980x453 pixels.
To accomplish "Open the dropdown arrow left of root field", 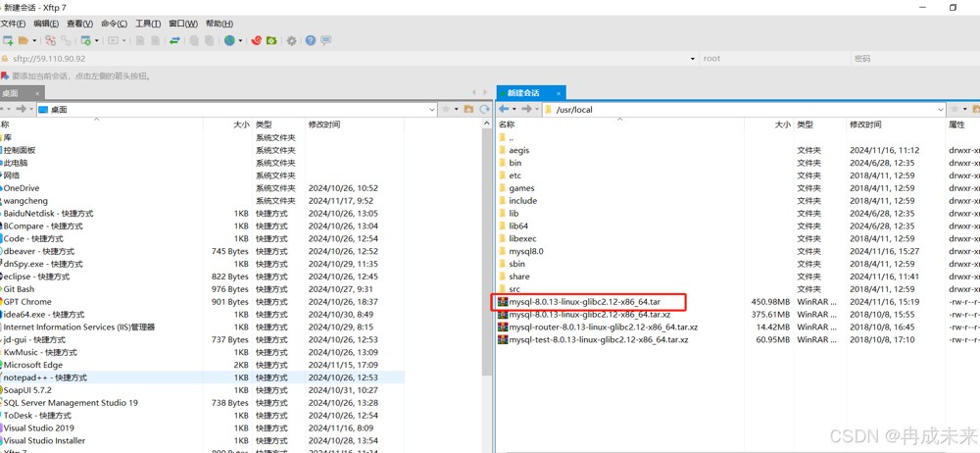I will click(693, 59).
